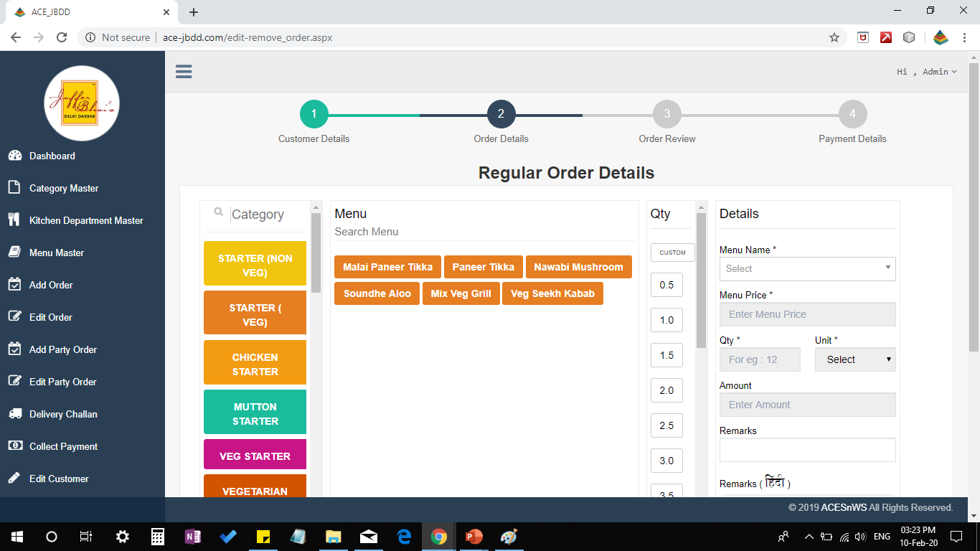Image resolution: width=980 pixels, height=551 pixels.
Task: Click the Edit Party Order icon
Action: click(14, 381)
